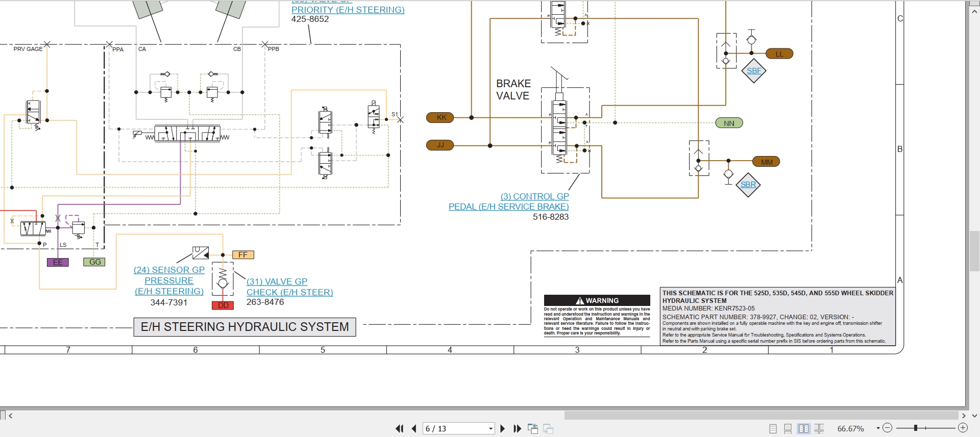The height and width of the screenshot is (437, 980).
Task: Click part number 516-8283
Action: point(551,217)
